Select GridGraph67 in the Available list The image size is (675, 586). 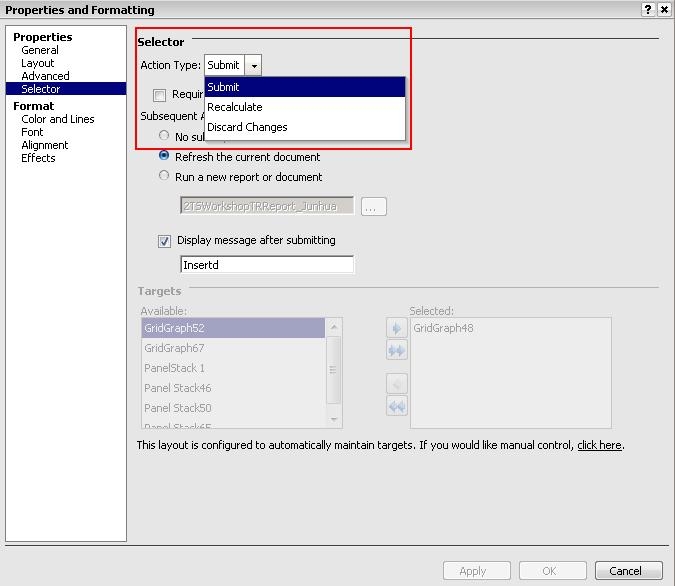coord(174,348)
